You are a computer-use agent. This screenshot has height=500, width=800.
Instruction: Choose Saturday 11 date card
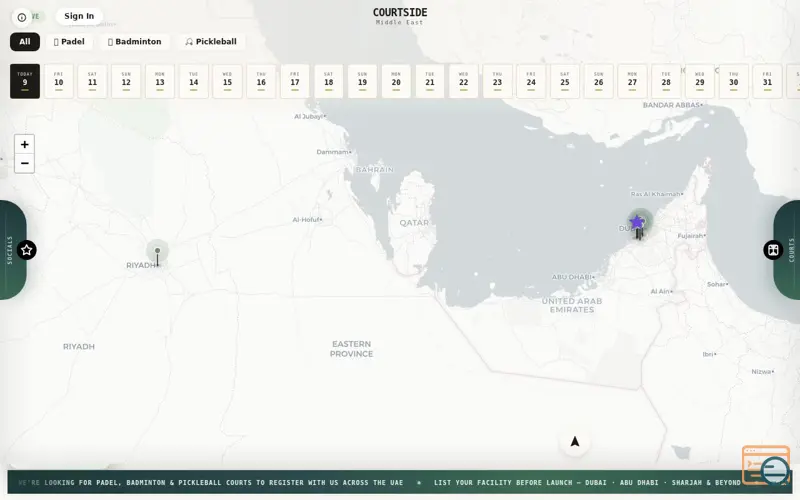(x=92, y=81)
